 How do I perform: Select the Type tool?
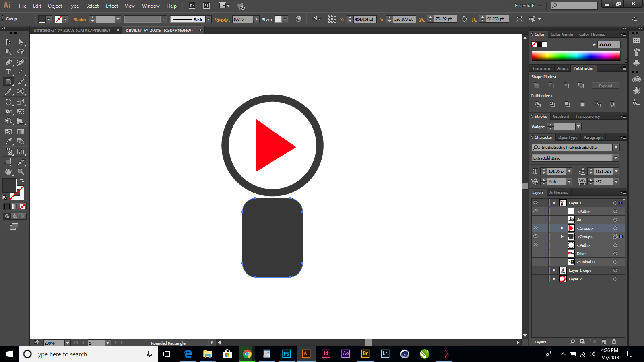[8, 72]
